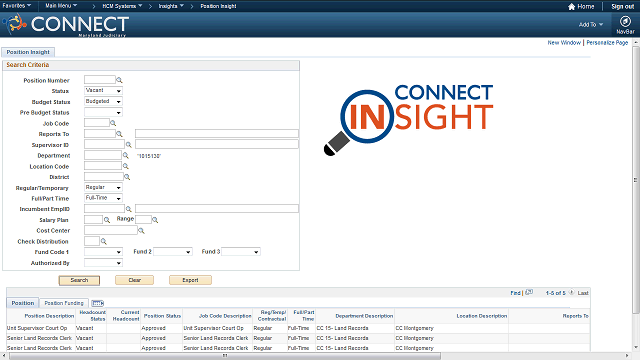
Task: Click the Last link in results grid
Action: coord(583,293)
